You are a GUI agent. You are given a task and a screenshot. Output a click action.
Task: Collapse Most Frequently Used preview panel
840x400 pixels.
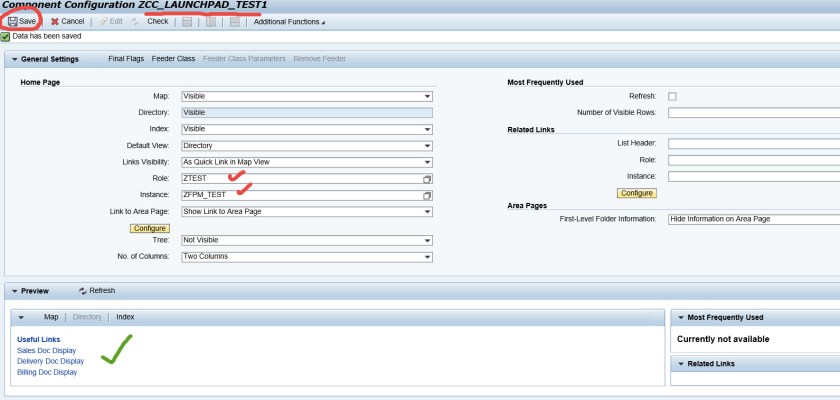click(681, 318)
